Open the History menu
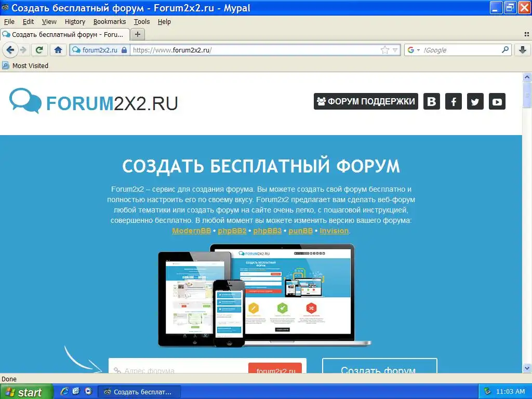Viewport: 532px width, 399px height. (x=75, y=22)
